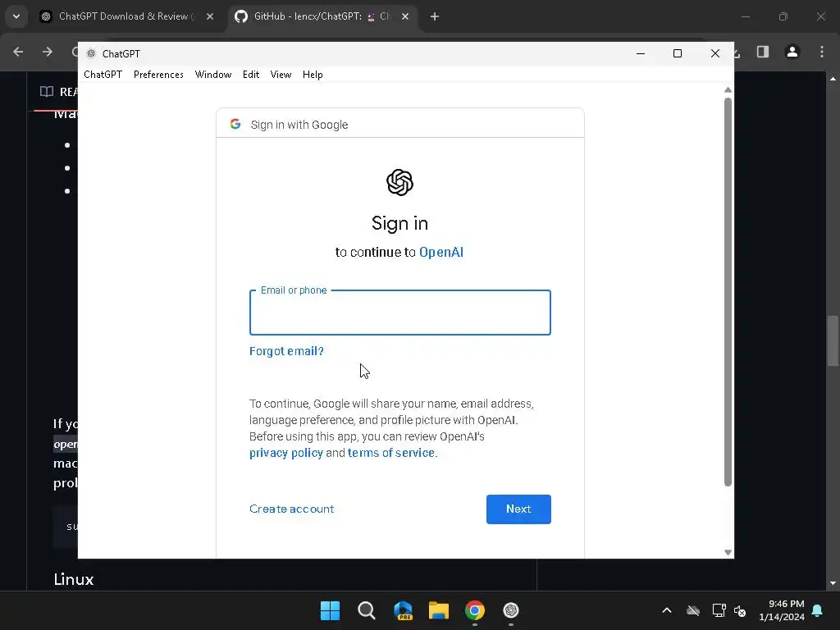Open the privacy policy link
This screenshot has height=630, width=840.
coord(286,453)
